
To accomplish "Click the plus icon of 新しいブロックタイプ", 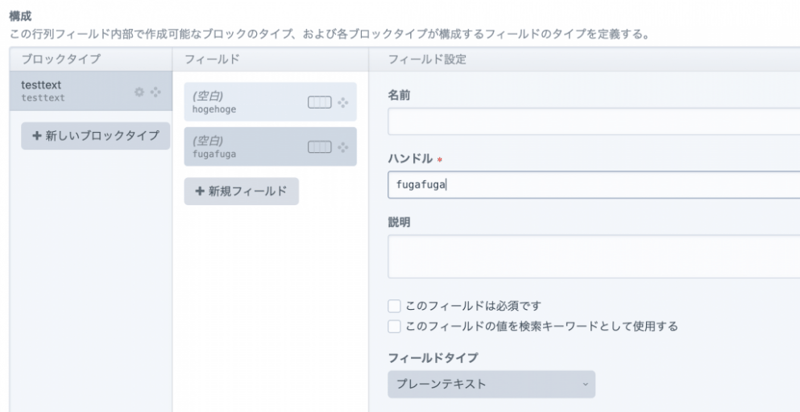I will pos(37,135).
